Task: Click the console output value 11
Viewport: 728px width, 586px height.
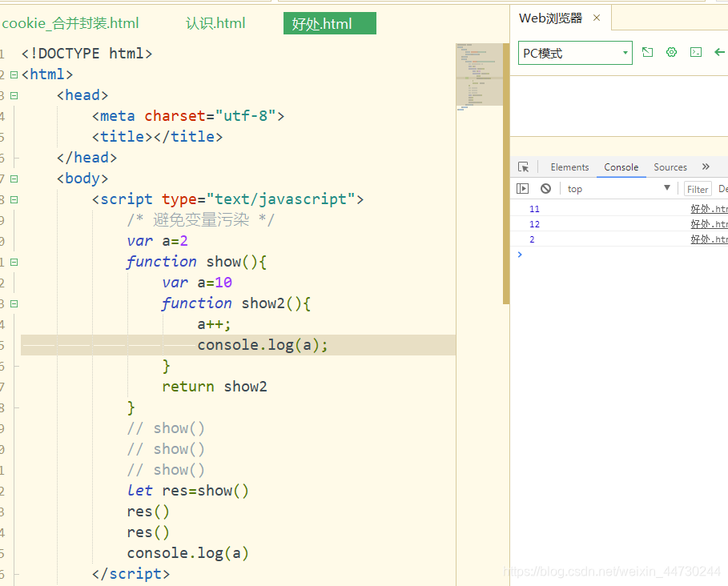Action: [534, 209]
